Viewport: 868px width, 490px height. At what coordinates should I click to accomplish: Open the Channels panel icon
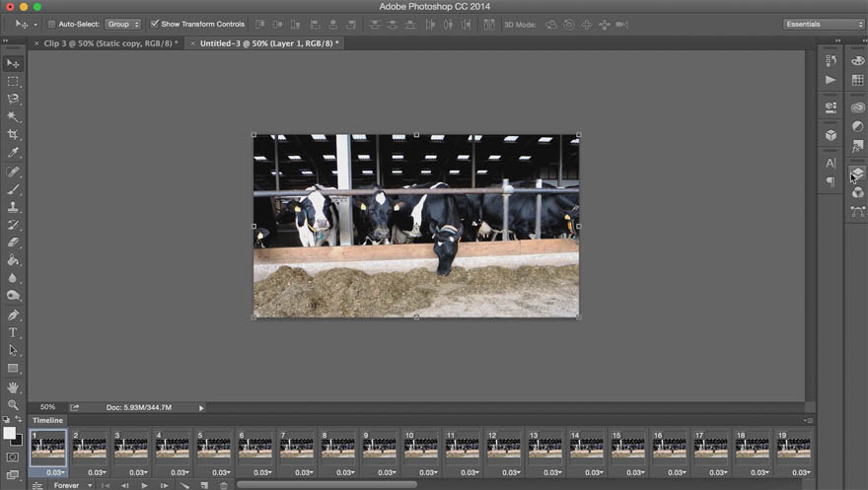pyautogui.click(x=857, y=192)
